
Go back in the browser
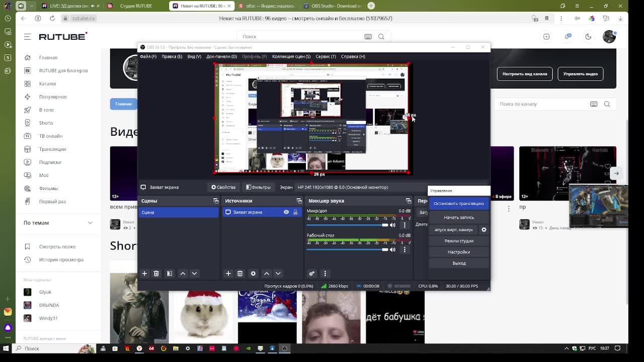pyautogui.click(x=23, y=18)
